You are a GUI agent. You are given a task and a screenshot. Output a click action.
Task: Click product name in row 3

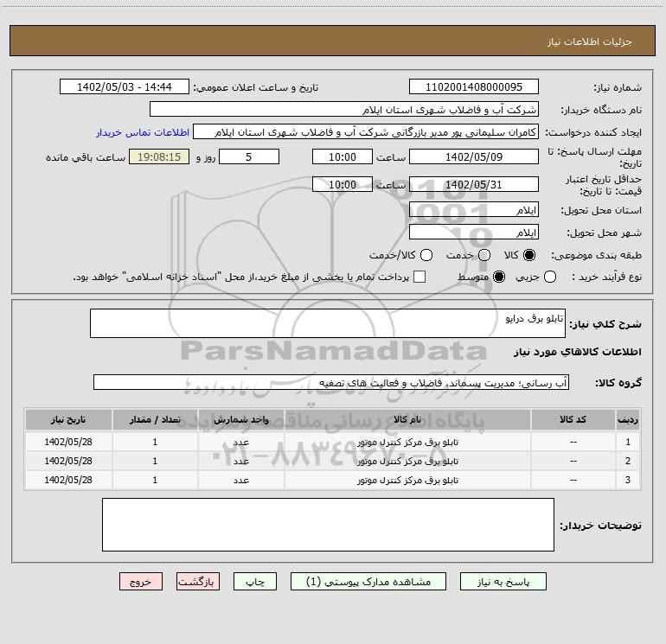coord(407,480)
